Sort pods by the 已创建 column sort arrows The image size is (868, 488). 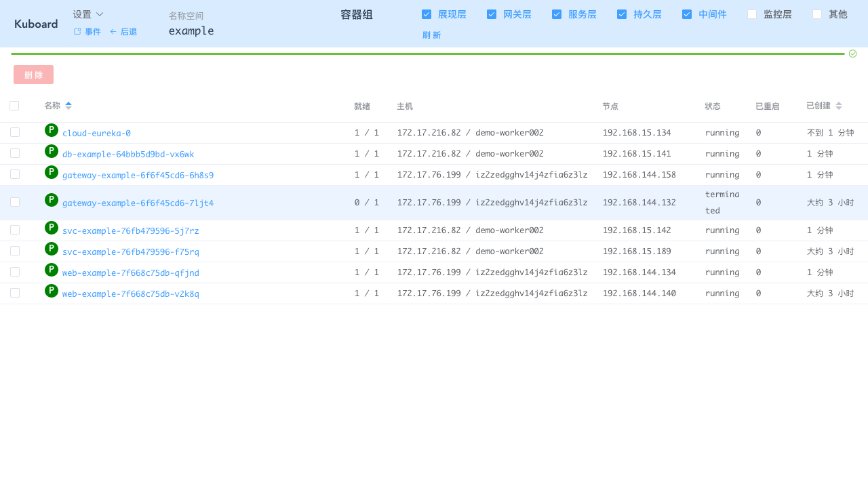tap(839, 106)
